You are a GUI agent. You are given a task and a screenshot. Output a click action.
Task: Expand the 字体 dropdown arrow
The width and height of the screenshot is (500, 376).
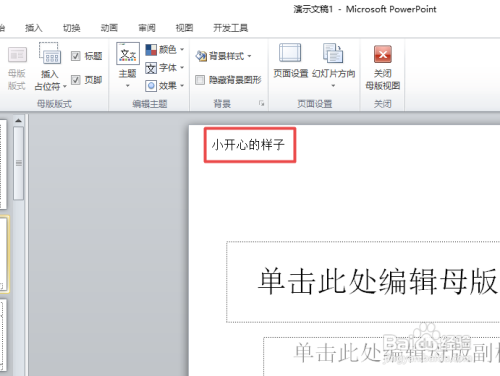182,68
